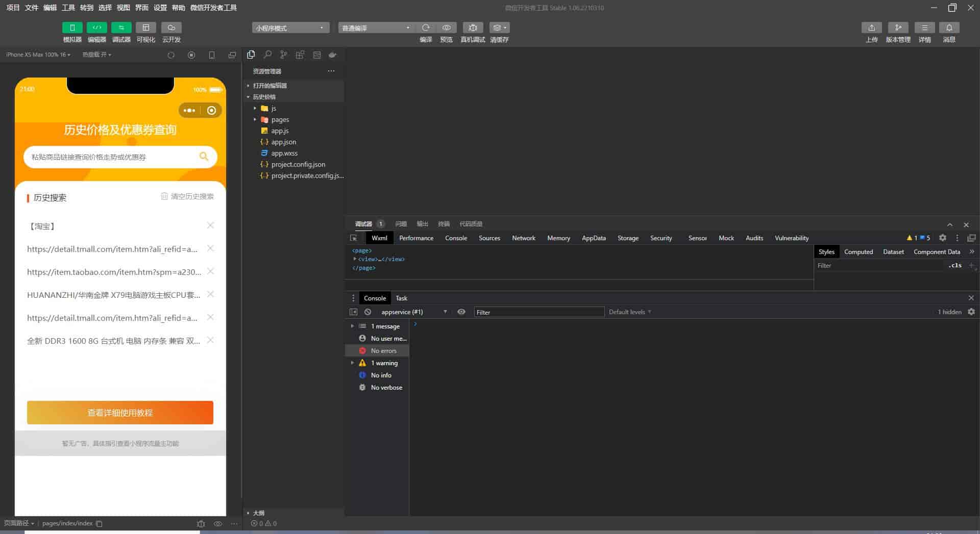Click the console Filter input field

point(538,312)
